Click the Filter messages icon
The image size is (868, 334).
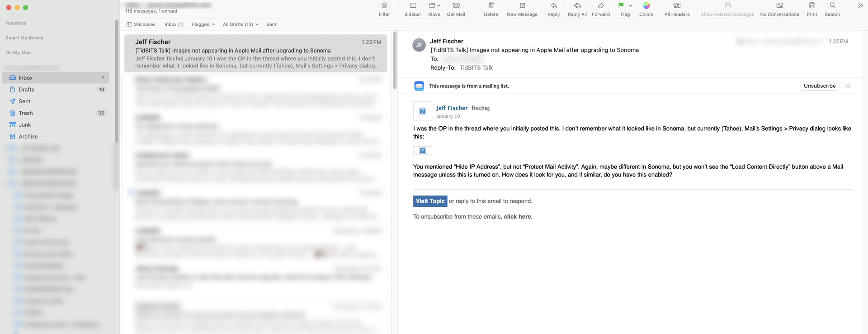(384, 6)
